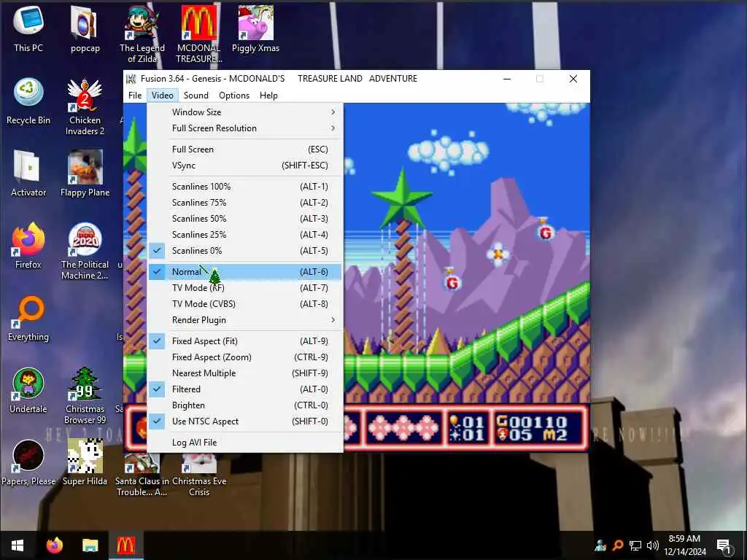The height and width of the screenshot is (560, 747).
Task: Open Christmas Browser 99 icon
Action: coord(85,395)
